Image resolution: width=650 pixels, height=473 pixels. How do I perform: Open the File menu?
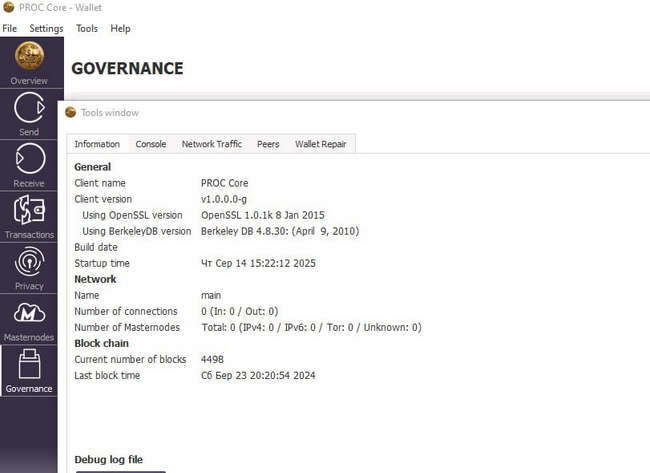click(10, 28)
